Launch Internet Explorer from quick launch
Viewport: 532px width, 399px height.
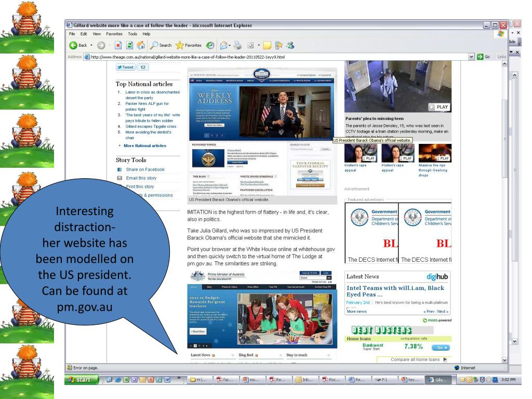tap(118, 380)
